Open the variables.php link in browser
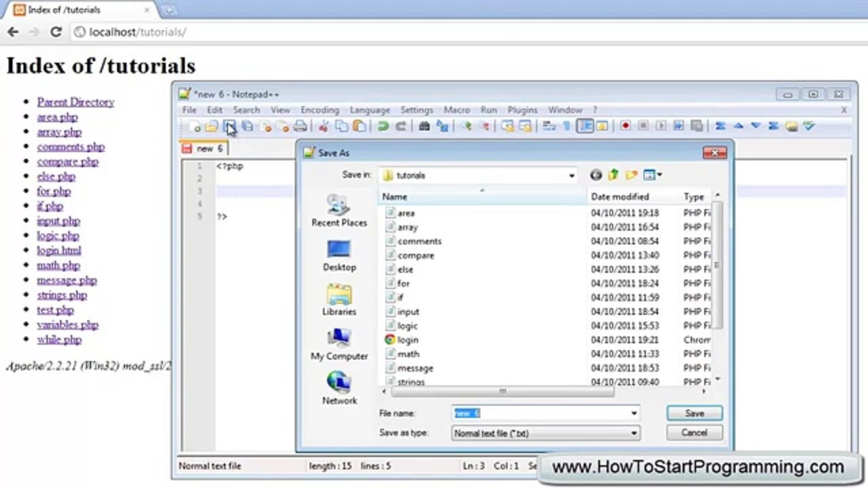Image resolution: width=868 pixels, height=488 pixels. (68, 325)
